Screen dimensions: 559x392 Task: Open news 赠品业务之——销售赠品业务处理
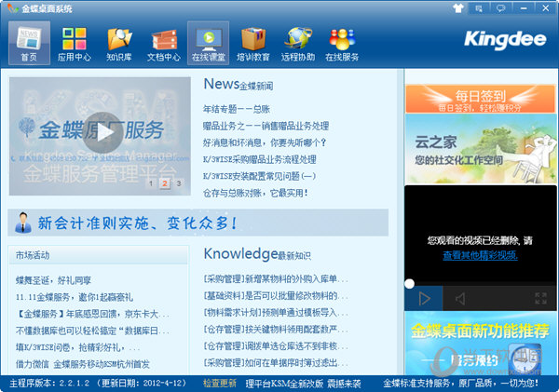(266, 126)
